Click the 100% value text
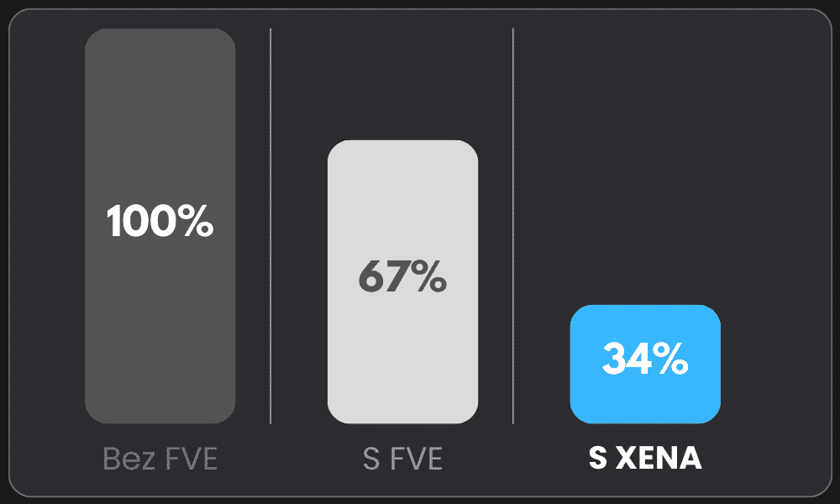840x504 pixels. 160,221
